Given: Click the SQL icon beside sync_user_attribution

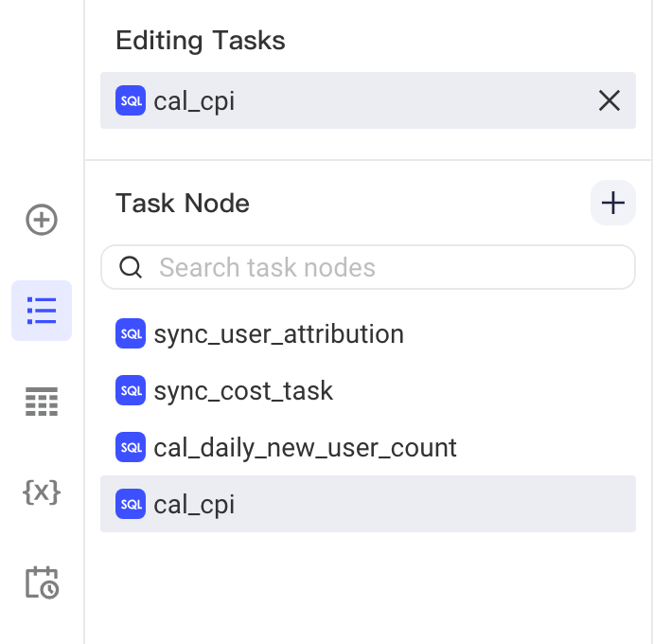Looking at the screenshot, I should tap(131, 333).
